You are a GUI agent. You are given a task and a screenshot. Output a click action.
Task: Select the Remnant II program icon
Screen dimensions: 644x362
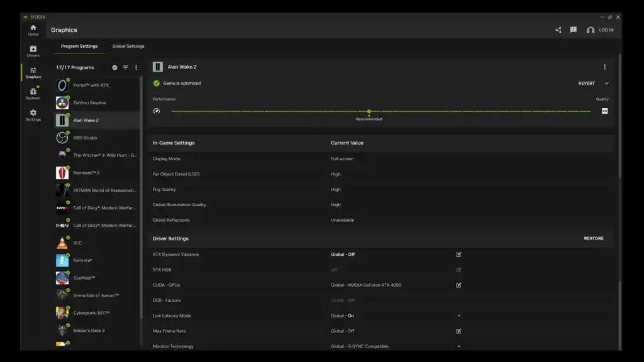click(62, 173)
